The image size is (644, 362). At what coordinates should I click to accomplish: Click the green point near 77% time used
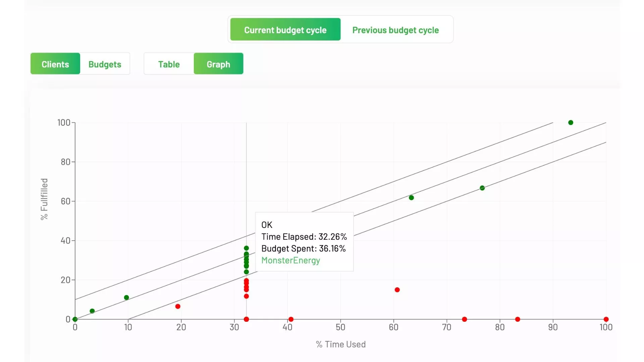pos(482,188)
